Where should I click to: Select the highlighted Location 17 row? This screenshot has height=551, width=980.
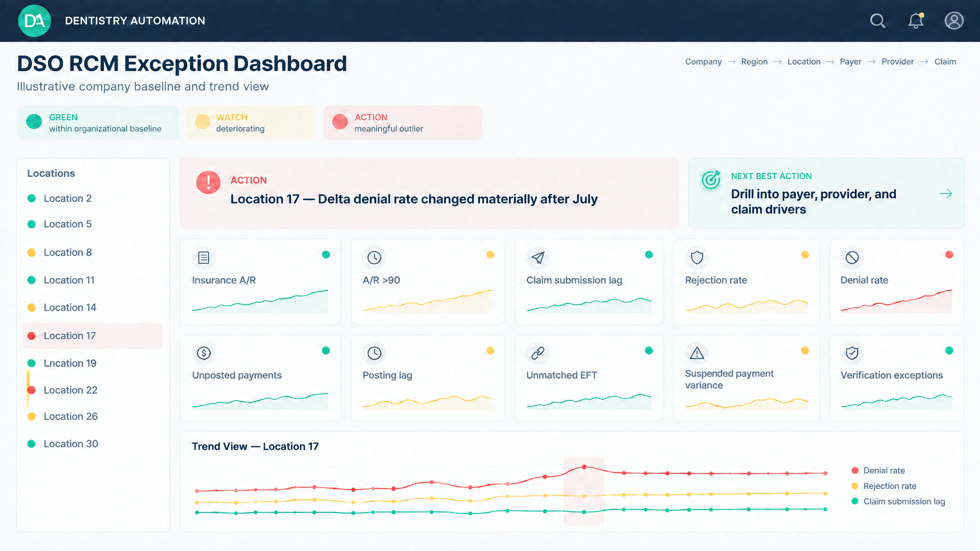pyautogui.click(x=93, y=336)
